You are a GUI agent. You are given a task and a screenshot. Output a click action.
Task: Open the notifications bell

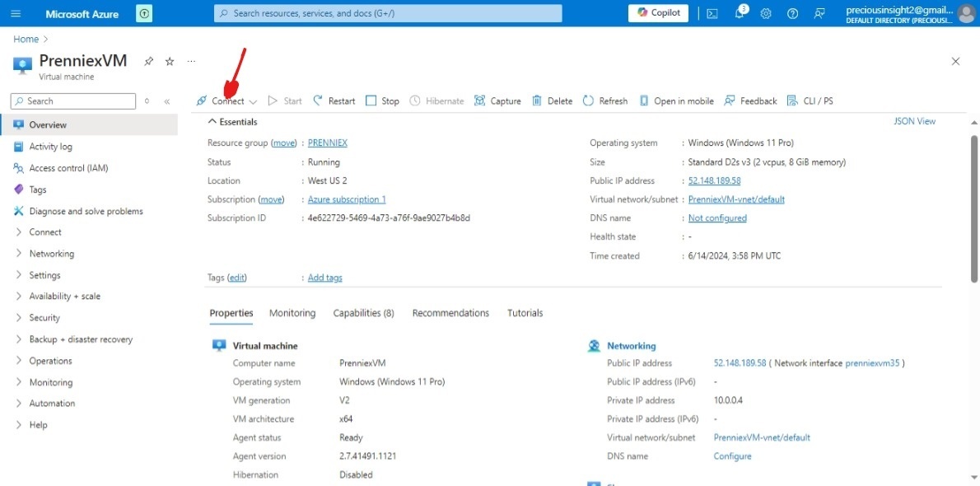(740, 13)
